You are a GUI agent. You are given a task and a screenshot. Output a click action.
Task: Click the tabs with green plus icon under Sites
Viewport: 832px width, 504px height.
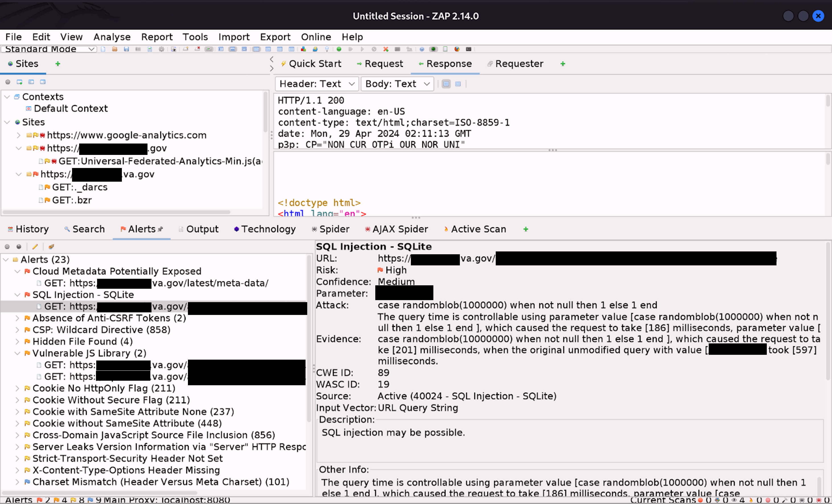click(19, 82)
